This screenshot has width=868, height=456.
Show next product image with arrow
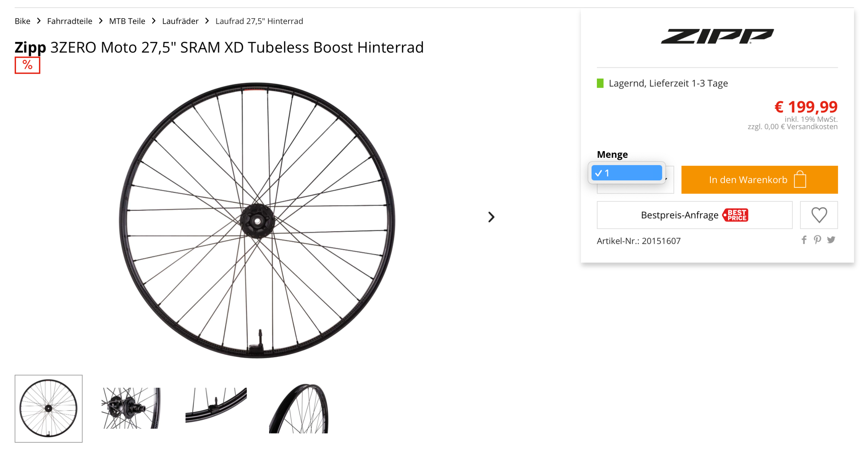(x=491, y=217)
